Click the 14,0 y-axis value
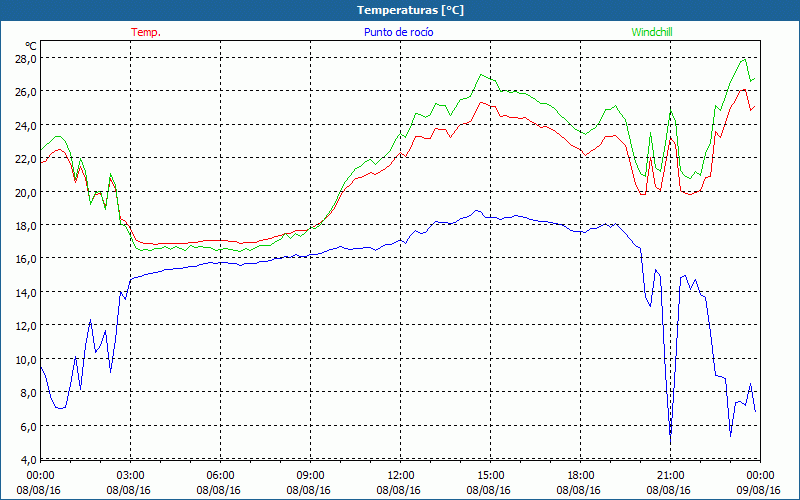 click(26, 293)
